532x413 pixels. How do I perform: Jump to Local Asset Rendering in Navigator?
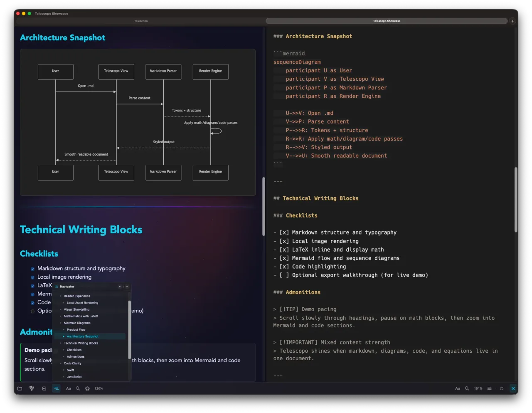[x=82, y=303]
